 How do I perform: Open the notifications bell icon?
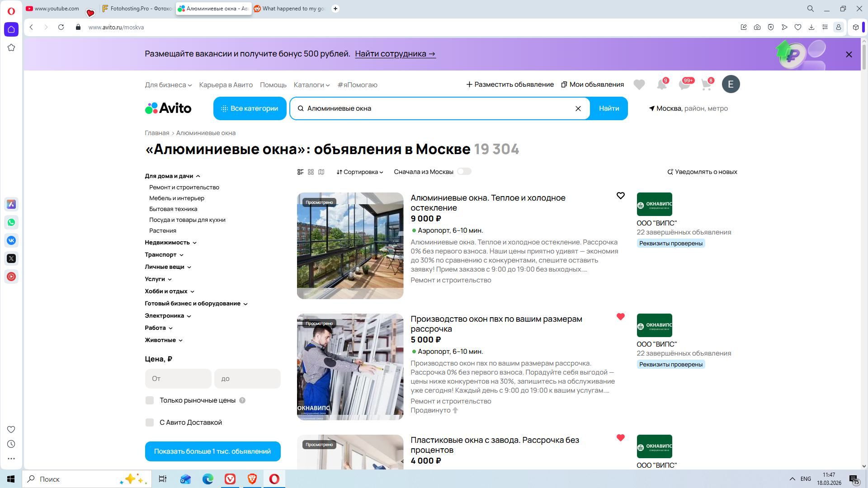pos(661,84)
